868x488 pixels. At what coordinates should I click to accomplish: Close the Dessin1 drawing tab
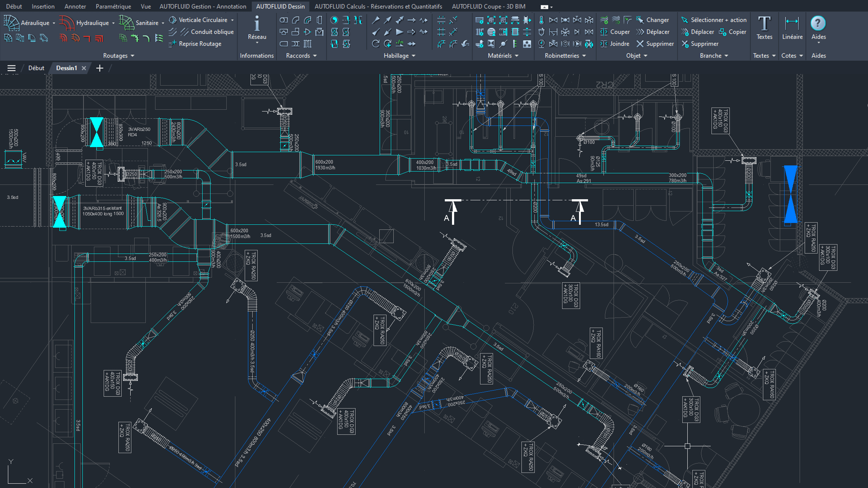(84, 68)
